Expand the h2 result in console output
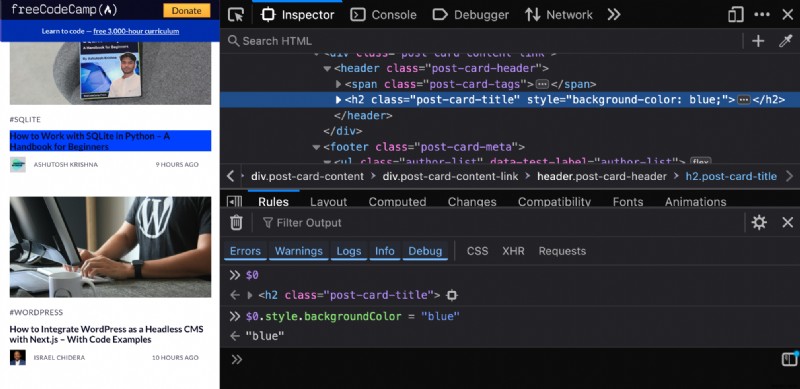This screenshot has height=389, width=800. point(250,295)
